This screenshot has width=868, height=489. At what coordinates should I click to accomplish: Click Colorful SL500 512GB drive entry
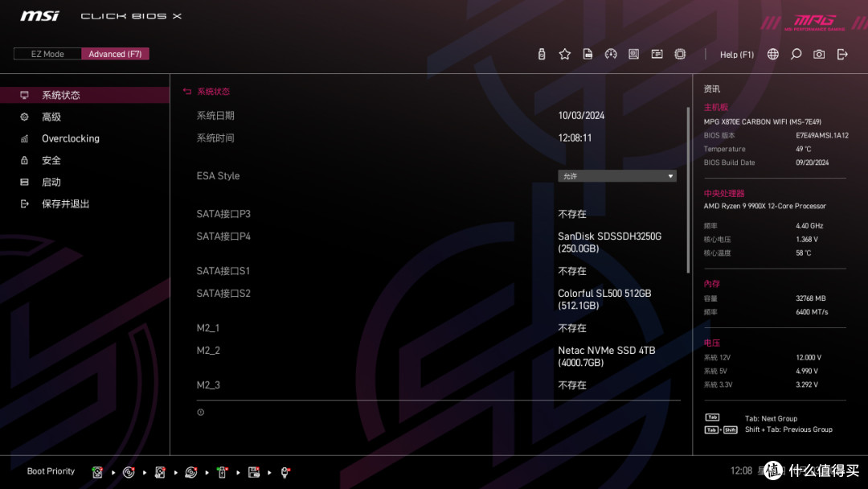[x=604, y=299]
